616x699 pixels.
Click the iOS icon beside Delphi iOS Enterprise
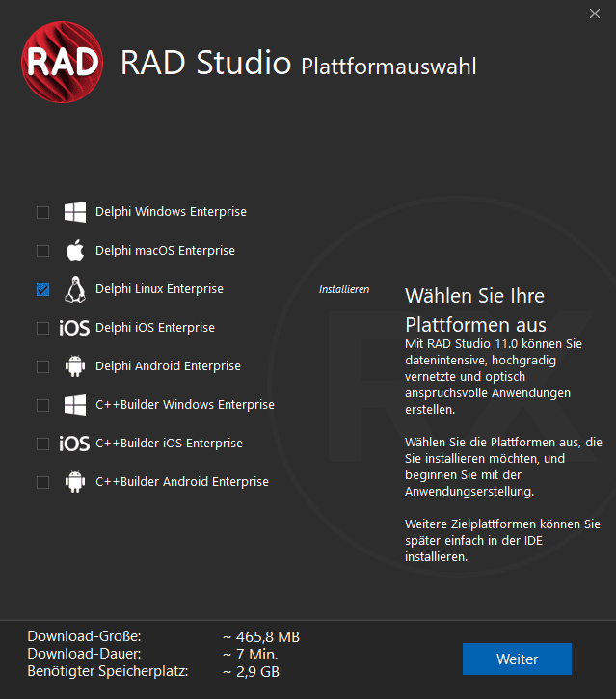(74, 328)
